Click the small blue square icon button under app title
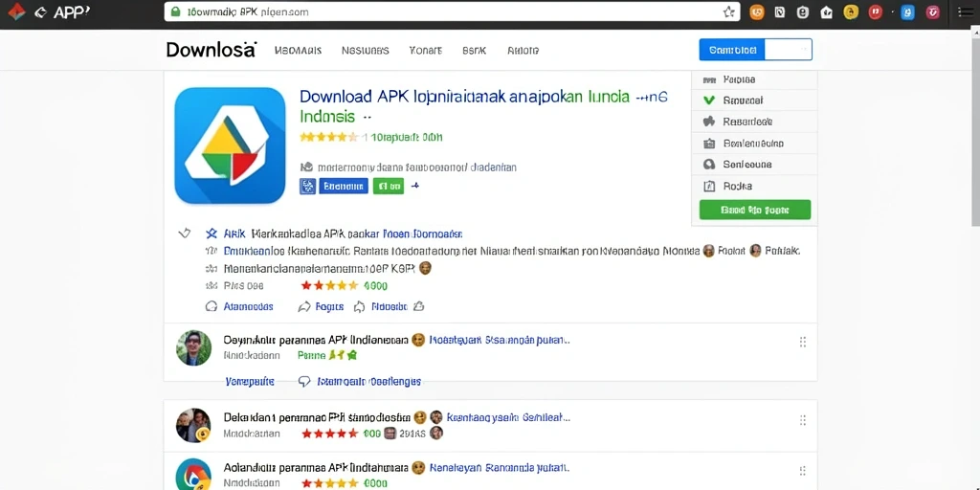Viewport: 980px width, 490px height. tap(307, 186)
